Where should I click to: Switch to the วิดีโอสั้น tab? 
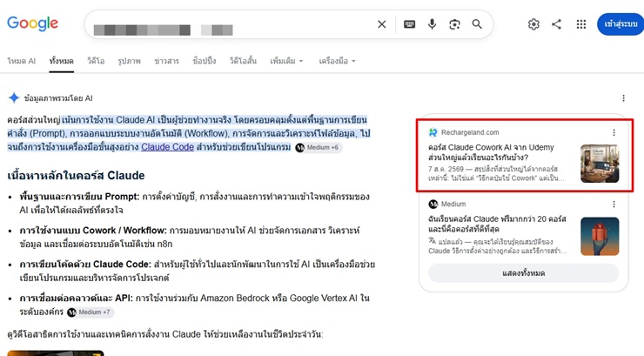click(x=243, y=61)
